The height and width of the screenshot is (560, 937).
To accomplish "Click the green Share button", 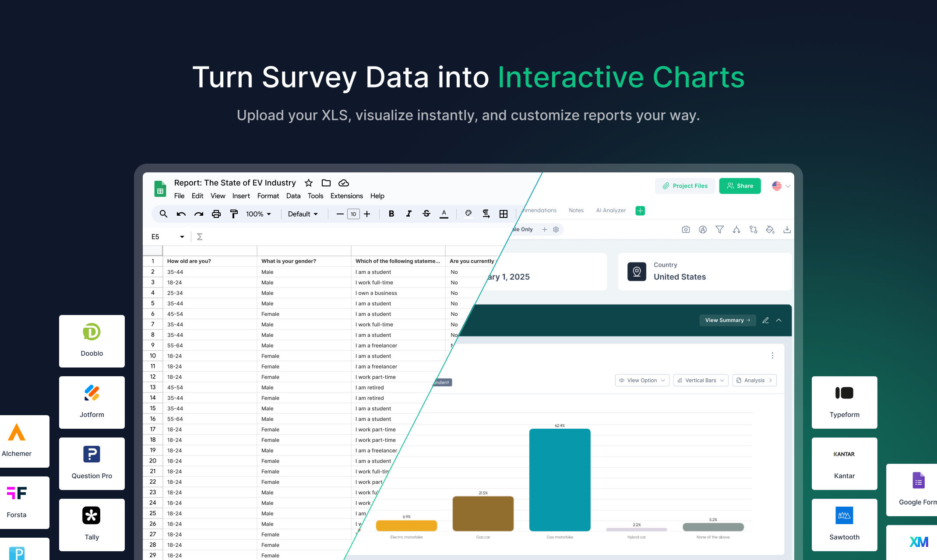I will click(x=740, y=186).
